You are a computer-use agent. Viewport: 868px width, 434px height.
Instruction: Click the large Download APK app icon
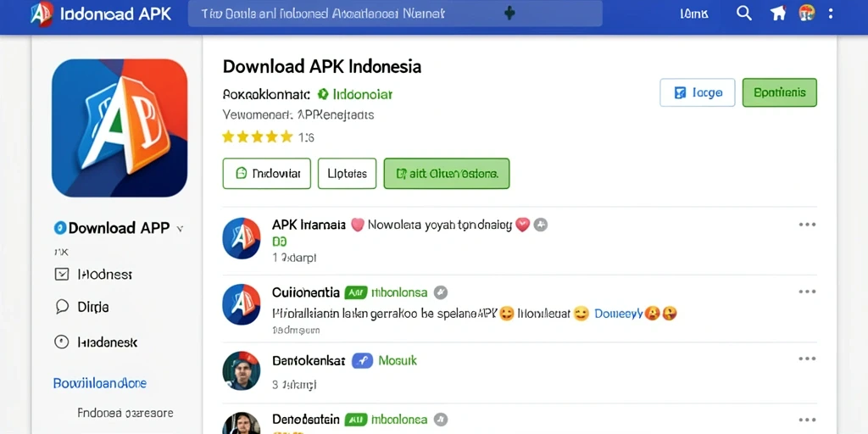coord(120,128)
